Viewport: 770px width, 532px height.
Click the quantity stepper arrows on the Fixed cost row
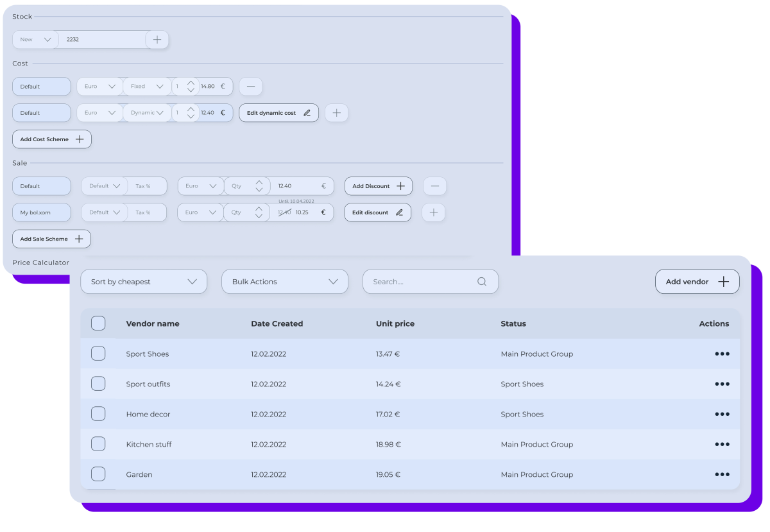190,86
